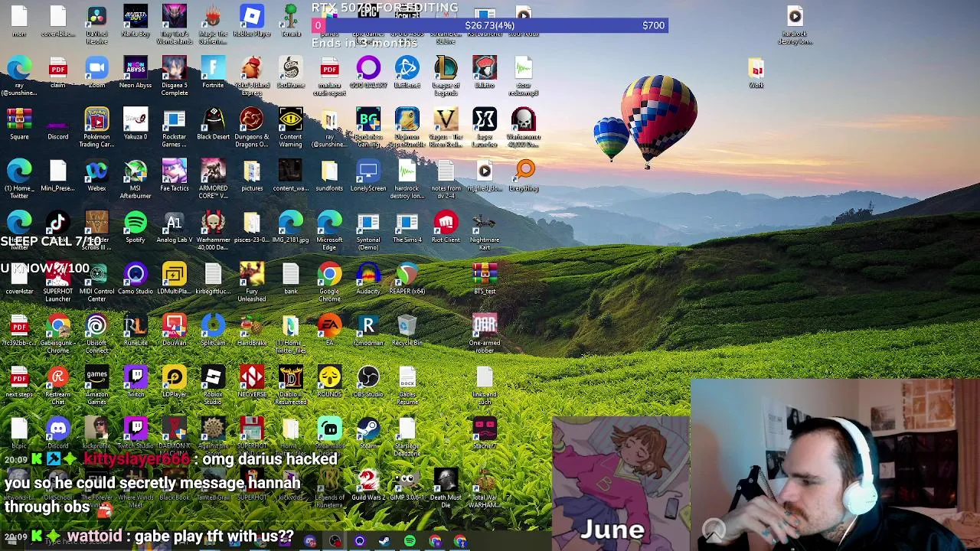Select the Roblox Player icon
Screen dimensions: 980x551
252,21
